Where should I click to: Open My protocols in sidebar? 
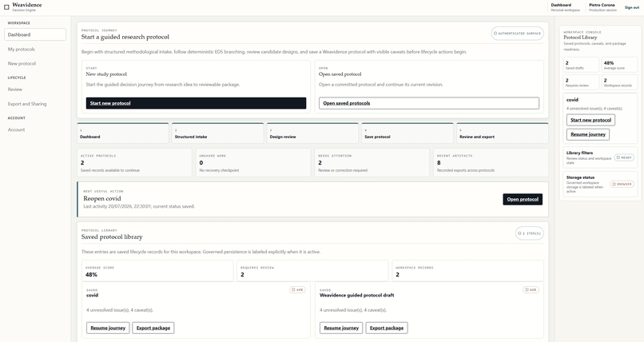pyautogui.click(x=22, y=50)
